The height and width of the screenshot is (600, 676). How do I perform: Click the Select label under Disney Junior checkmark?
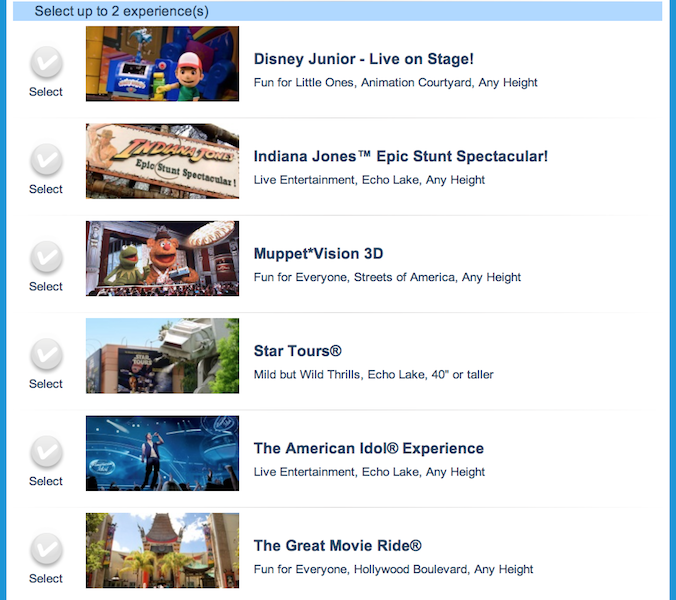(46, 92)
